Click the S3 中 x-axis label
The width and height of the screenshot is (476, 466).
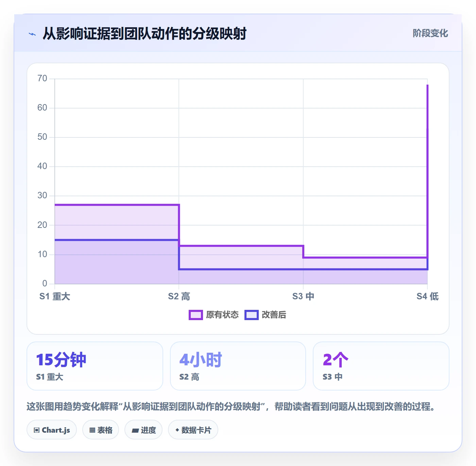[303, 297]
